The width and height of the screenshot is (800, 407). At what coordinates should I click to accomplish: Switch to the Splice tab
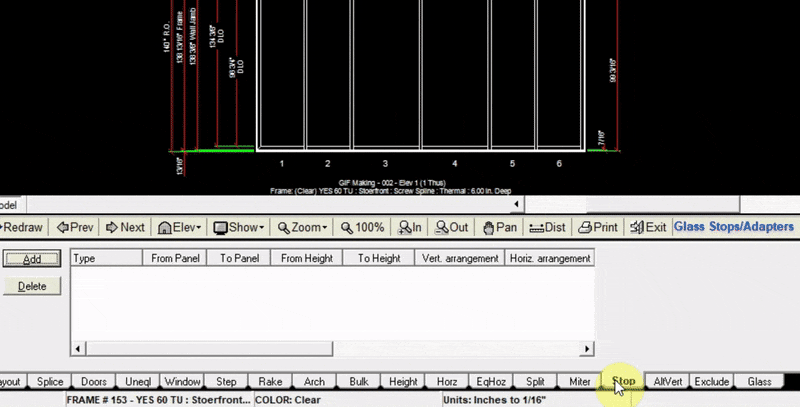(50, 381)
